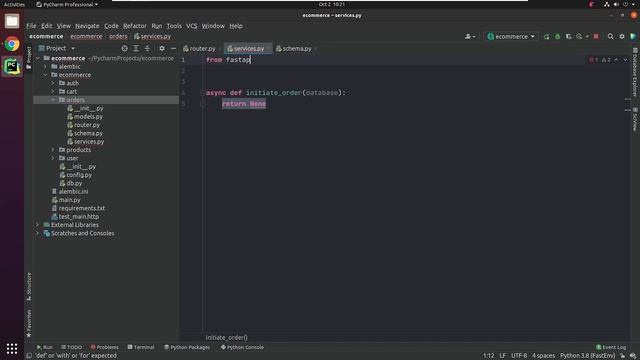
Task: Click the Collapse All icon in Project panel
Action: pyautogui.click(x=147, y=48)
